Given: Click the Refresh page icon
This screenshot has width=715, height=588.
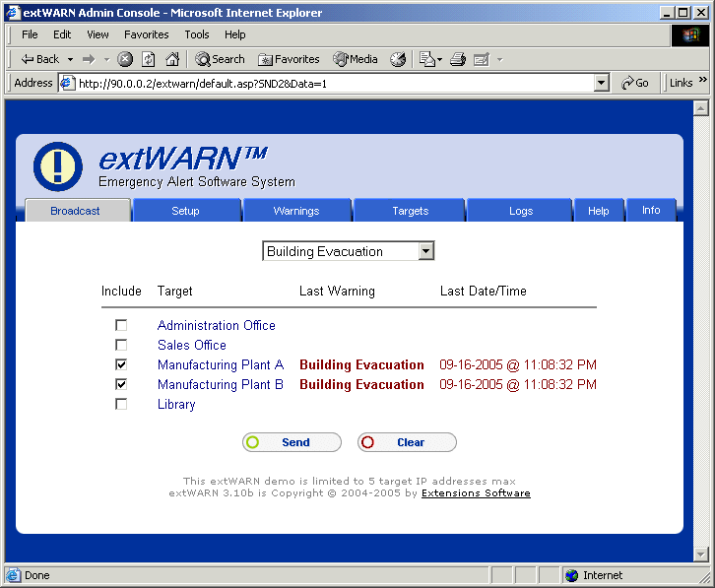Looking at the screenshot, I should tap(149, 59).
